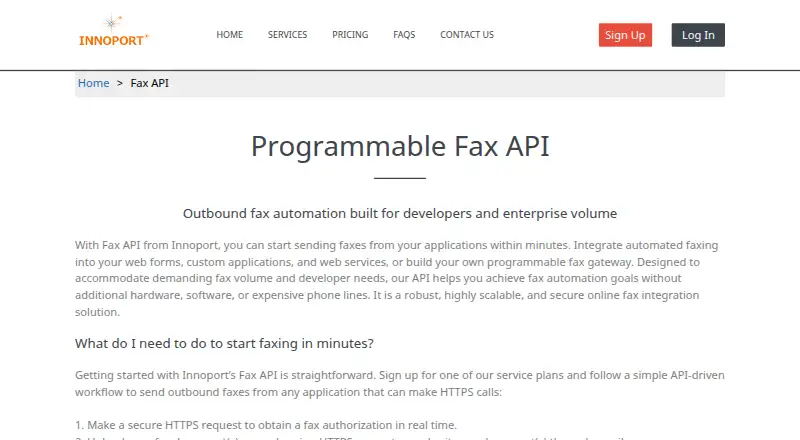Follow the Home breadcrumb link
The image size is (800, 440).
(93, 83)
